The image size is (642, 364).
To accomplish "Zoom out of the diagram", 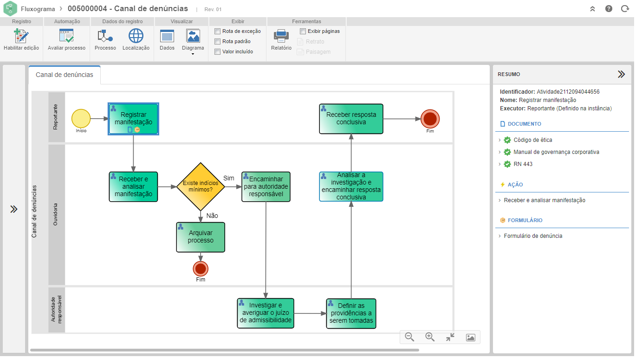I will pyautogui.click(x=409, y=337).
